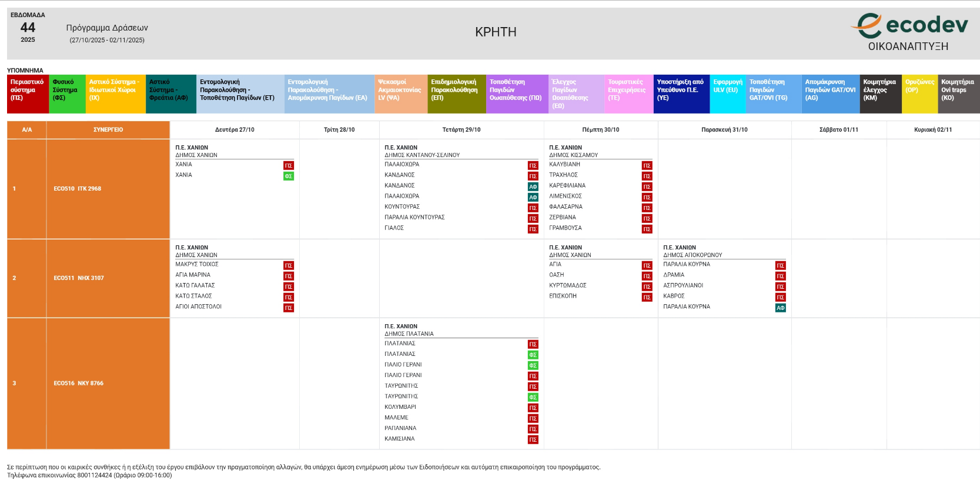The width and height of the screenshot is (980, 493).
Task: Select the Δευτέρα 27/10 column header
Action: pos(235,129)
